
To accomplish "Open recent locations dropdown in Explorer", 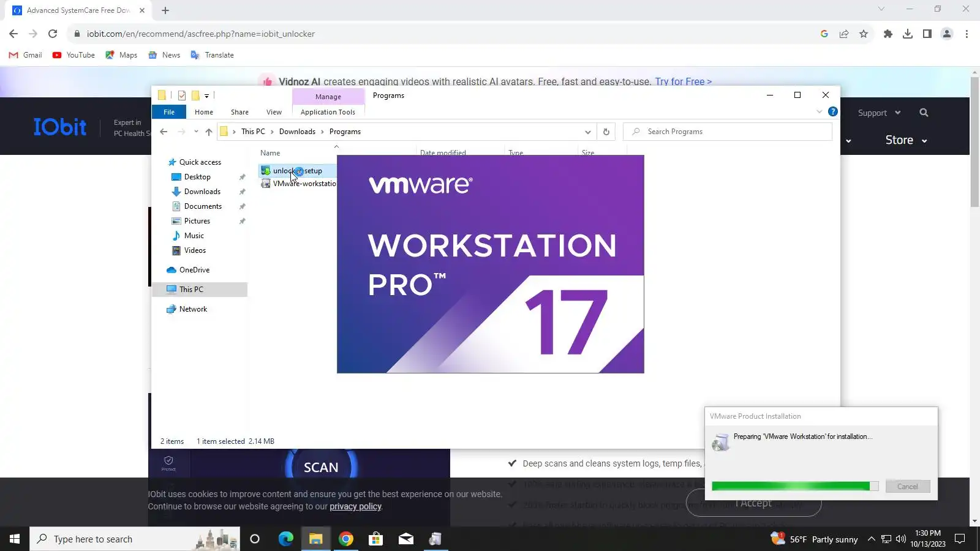I will point(196,132).
